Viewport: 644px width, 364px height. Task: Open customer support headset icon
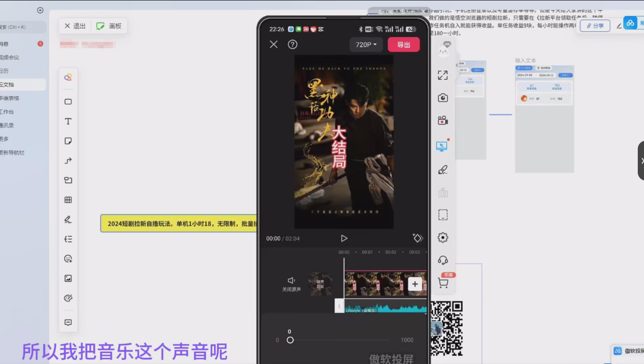pyautogui.click(x=443, y=260)
